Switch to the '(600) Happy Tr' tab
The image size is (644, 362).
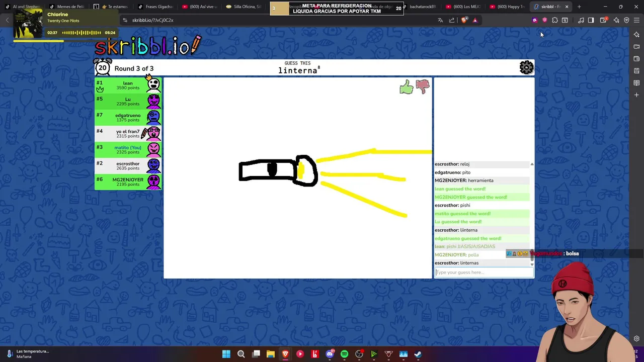(508, 7)
